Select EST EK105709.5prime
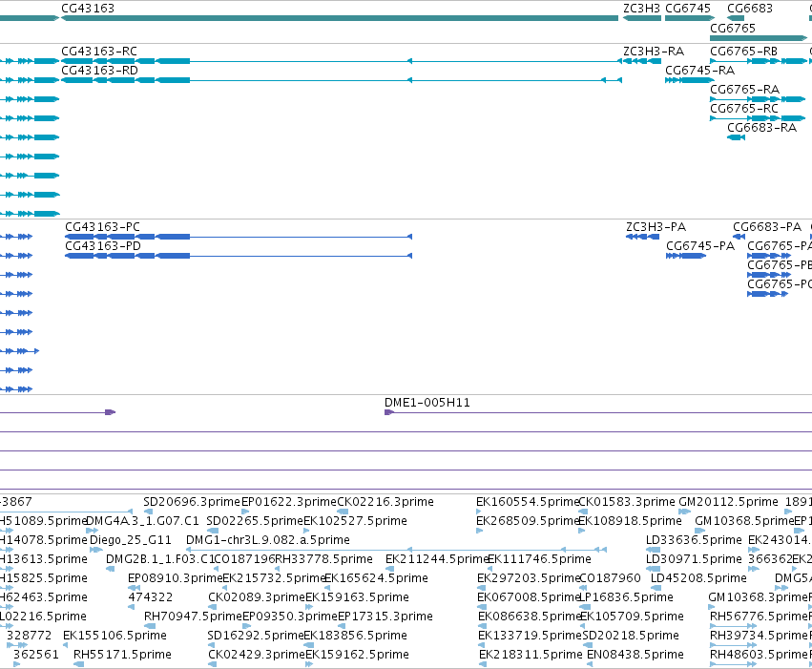 pyautogui.click(x=633, y=617)
